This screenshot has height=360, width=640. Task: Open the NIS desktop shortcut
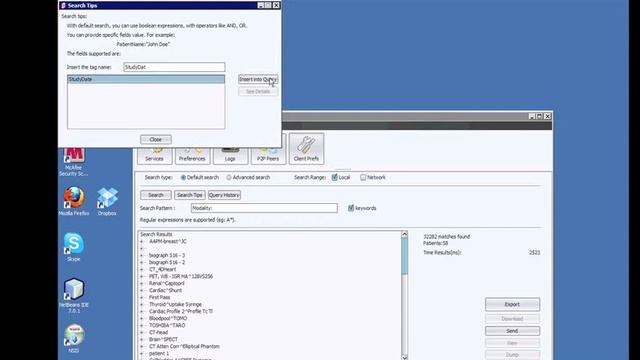pyautogui.click(x=74, y=338)
